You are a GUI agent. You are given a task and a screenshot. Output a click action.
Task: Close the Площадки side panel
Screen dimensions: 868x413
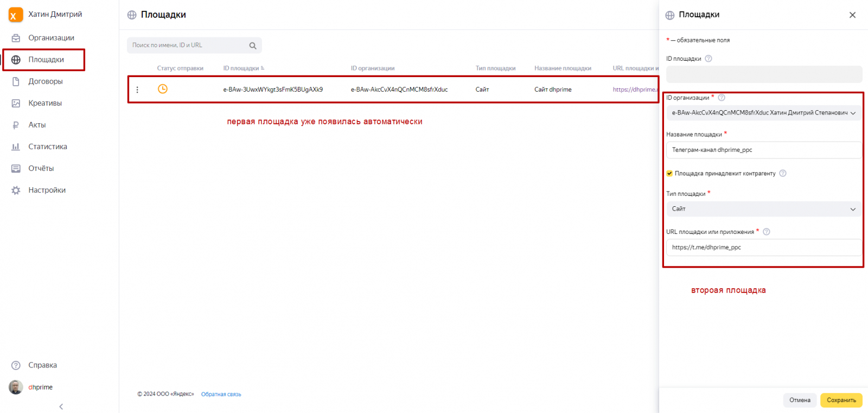pos(852,15)
